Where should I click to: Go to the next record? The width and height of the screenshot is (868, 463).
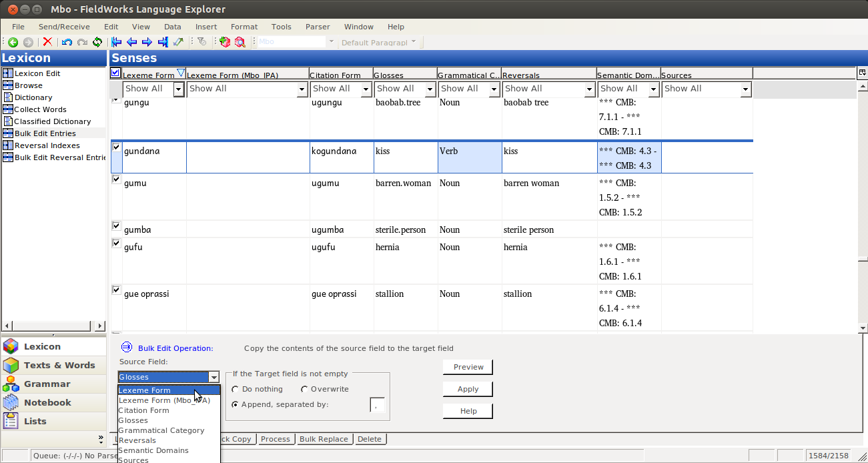[x=147, y=42]
